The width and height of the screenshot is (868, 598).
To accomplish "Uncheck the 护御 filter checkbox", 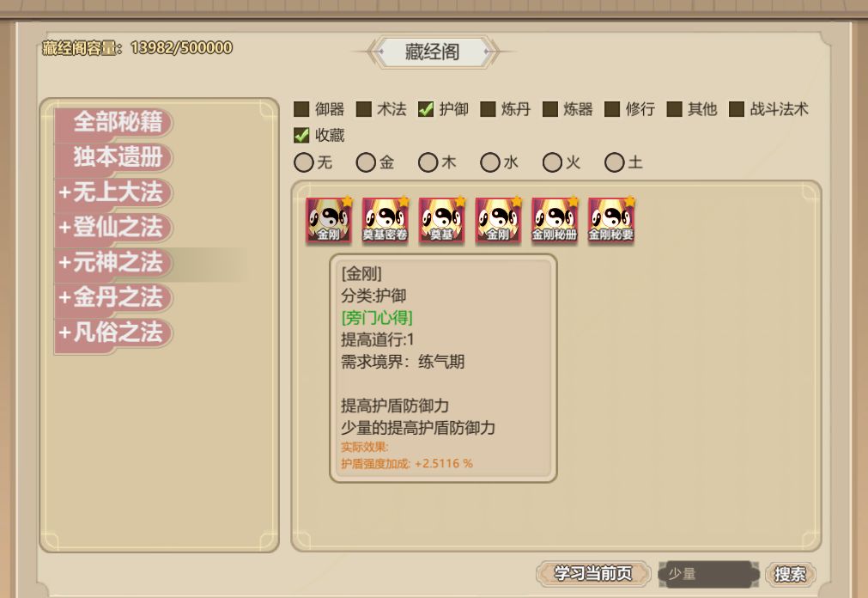I will point(426,109).
